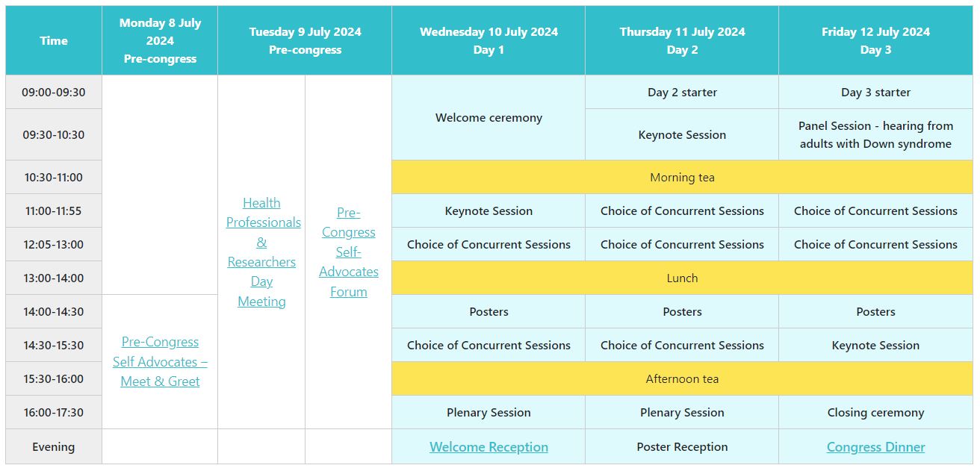Select the Wednesday 10 July 2024 header
980x471 pixels.
489,40
